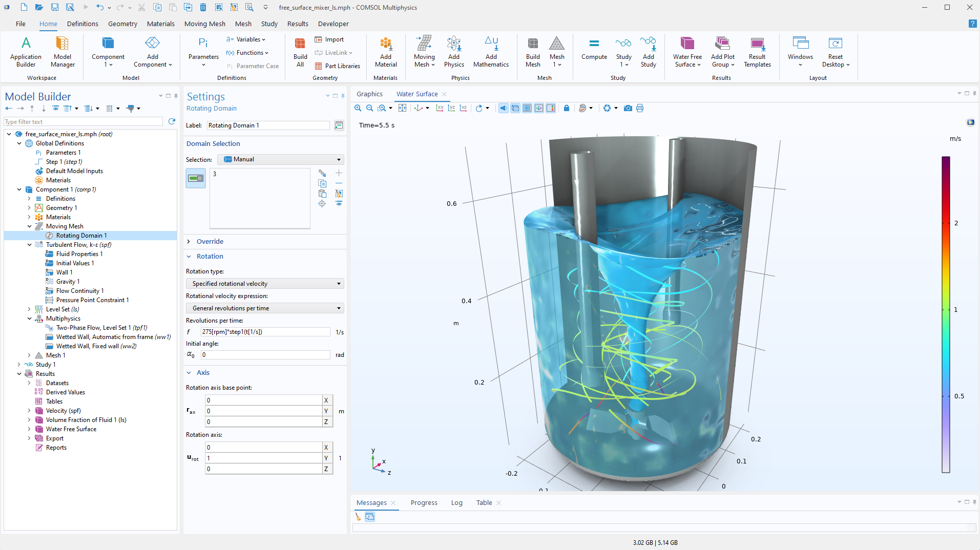
Task: Toggle the Activate Selection switch
Action: click(196, 178)
